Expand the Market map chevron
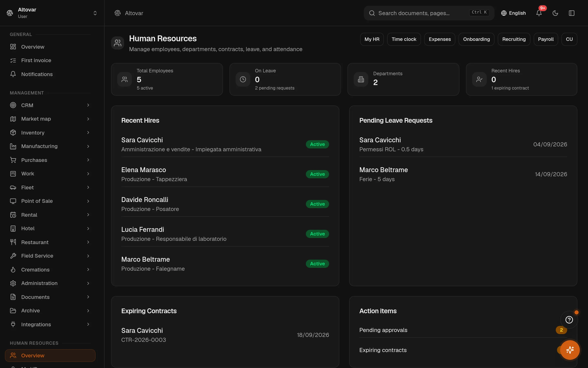The width and height of the screenshot is (588, 368). click(x=88, y=119)
